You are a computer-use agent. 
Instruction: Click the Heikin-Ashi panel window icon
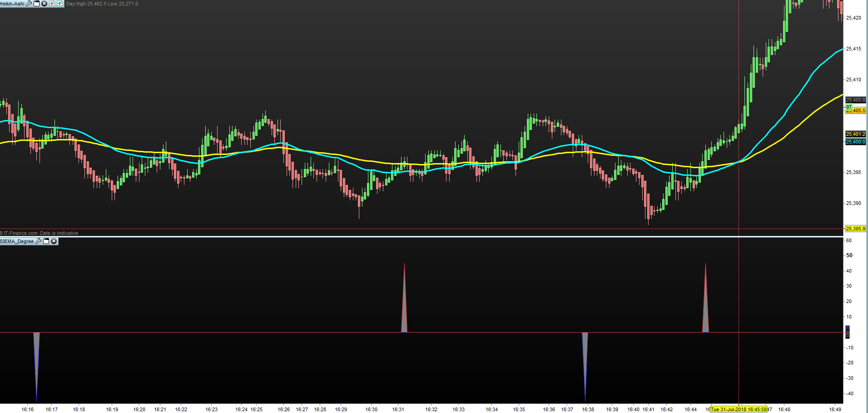[x=37, y=4]
